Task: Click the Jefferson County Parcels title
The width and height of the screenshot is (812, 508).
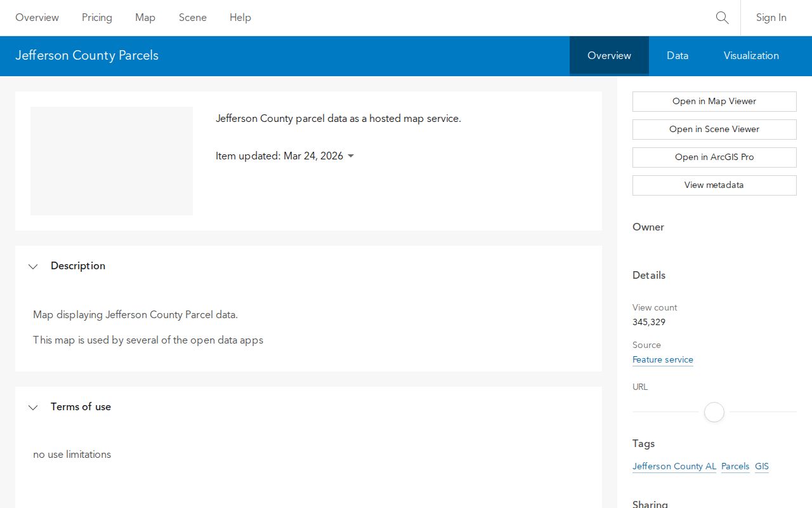Action: [87, 56]
